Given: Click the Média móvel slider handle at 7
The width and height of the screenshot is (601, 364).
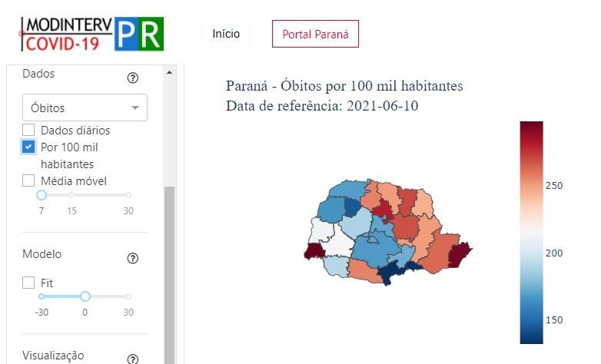Looking at the screenshot, I should pyautogui.click(x=42, y=195).
